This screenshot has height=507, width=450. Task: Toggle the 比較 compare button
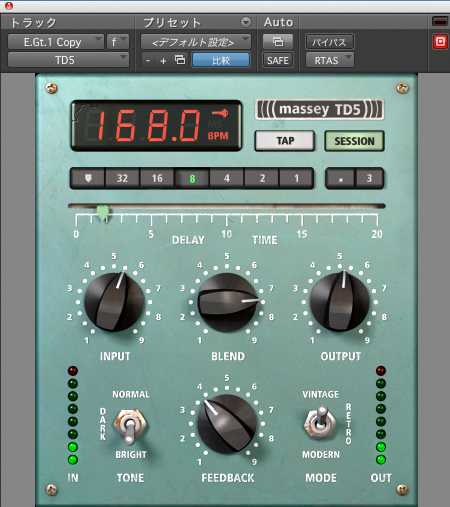click(x=221, y=60)
